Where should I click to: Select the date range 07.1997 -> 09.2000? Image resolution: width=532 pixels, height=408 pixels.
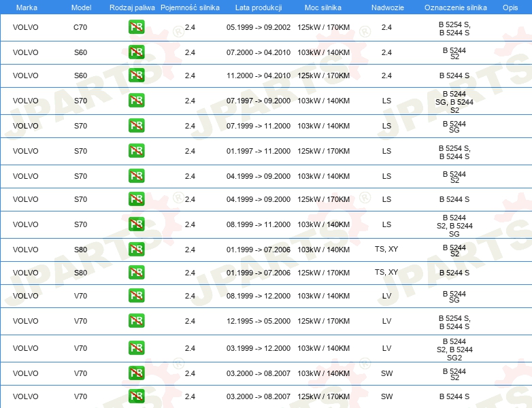click(x=259, y=101)
